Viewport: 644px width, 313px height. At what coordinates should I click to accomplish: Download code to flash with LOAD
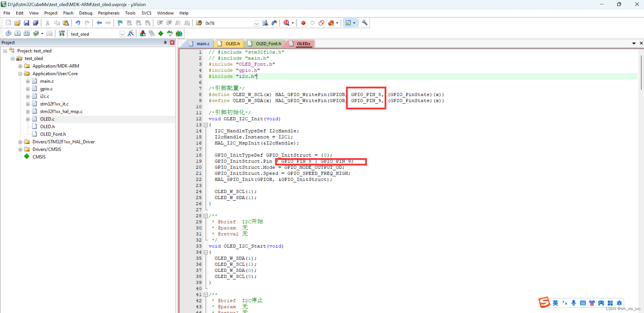62,33
